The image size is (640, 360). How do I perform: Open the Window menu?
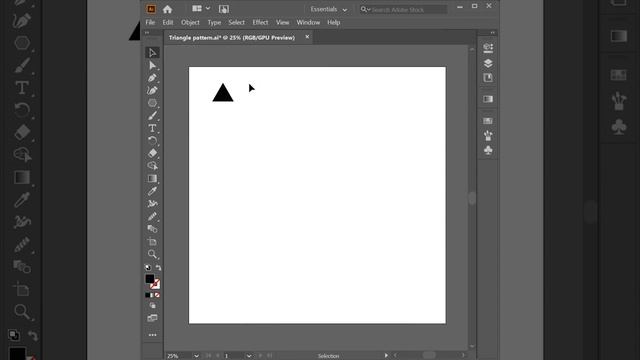(308, 22)
